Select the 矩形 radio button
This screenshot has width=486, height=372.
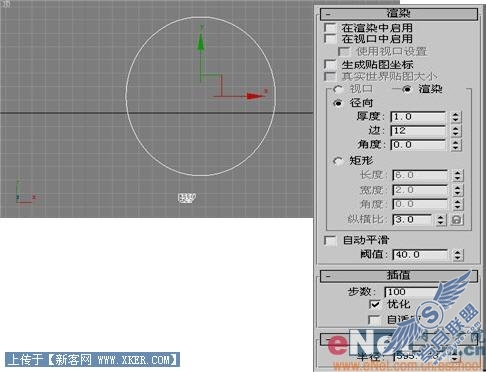click(338, 161)
